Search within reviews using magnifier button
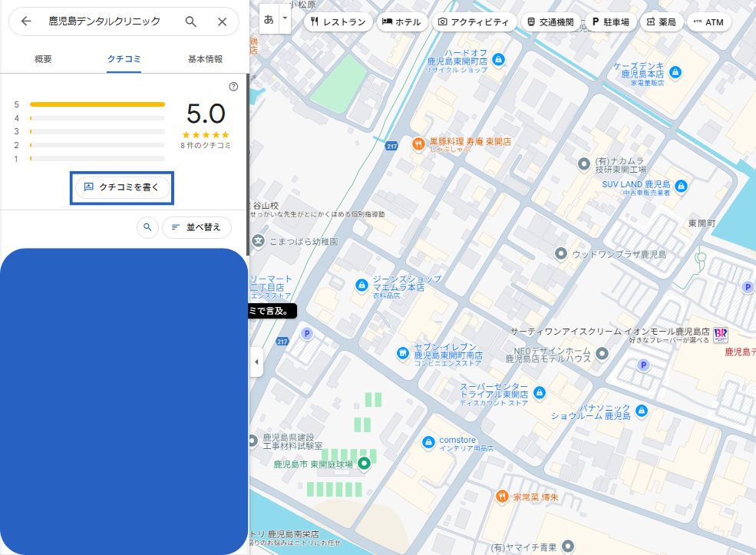 147,227
